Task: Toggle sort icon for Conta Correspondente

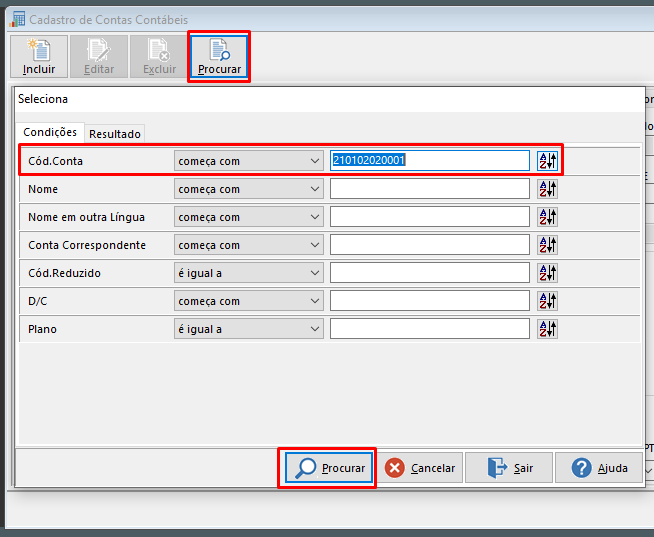Action: (x=547, y=245)
